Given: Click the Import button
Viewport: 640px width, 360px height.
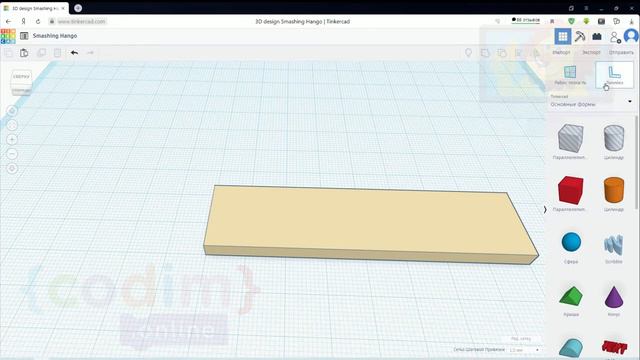Looking at the screenshot, I should tap(561, 52).
